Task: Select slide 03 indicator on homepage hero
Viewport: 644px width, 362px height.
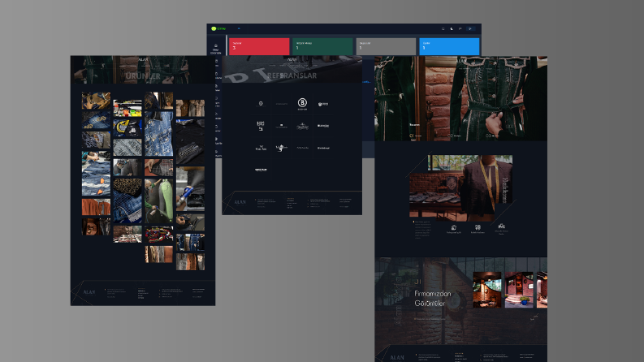Action: point(492,136)
